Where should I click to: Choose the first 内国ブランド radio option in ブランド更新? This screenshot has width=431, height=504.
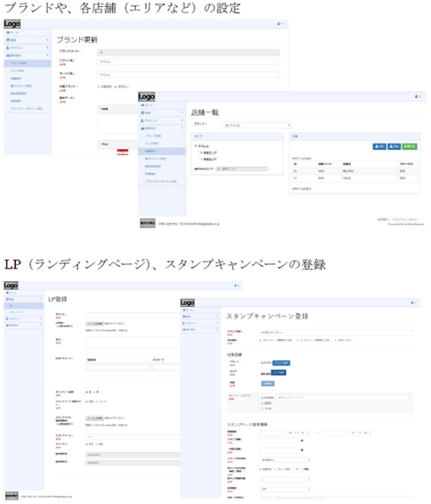pyautogui.click(x=99, y=86)
